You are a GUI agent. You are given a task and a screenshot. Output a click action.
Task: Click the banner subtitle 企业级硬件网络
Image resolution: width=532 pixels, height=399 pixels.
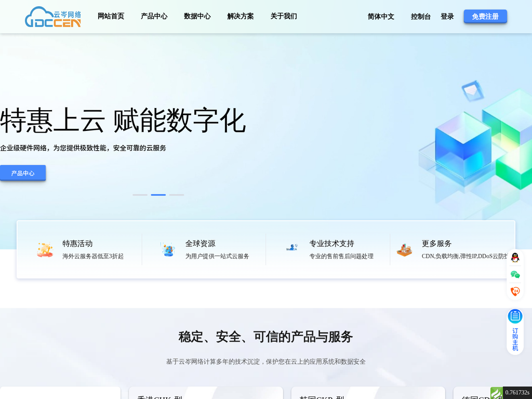click(x=83, y=148)
